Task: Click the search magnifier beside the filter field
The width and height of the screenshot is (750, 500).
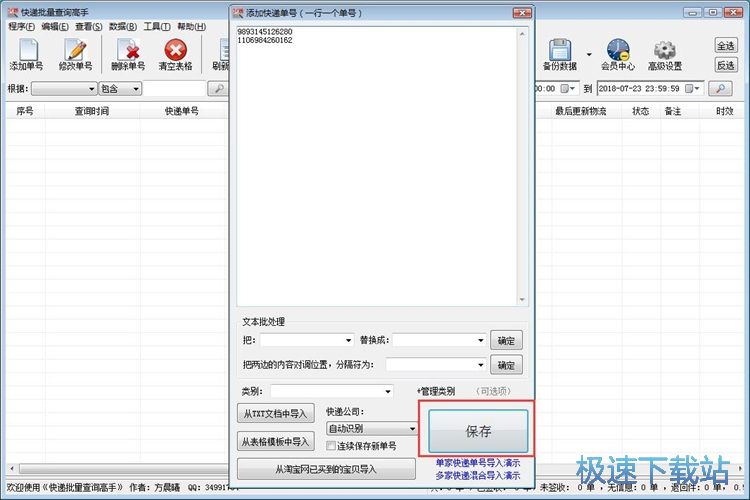Action: 218,89
